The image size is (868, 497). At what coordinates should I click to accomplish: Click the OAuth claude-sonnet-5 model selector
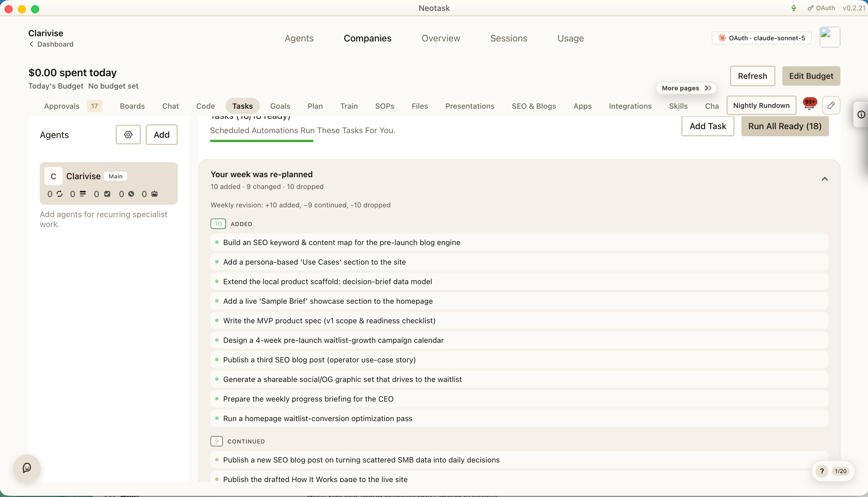coord(762,38)
